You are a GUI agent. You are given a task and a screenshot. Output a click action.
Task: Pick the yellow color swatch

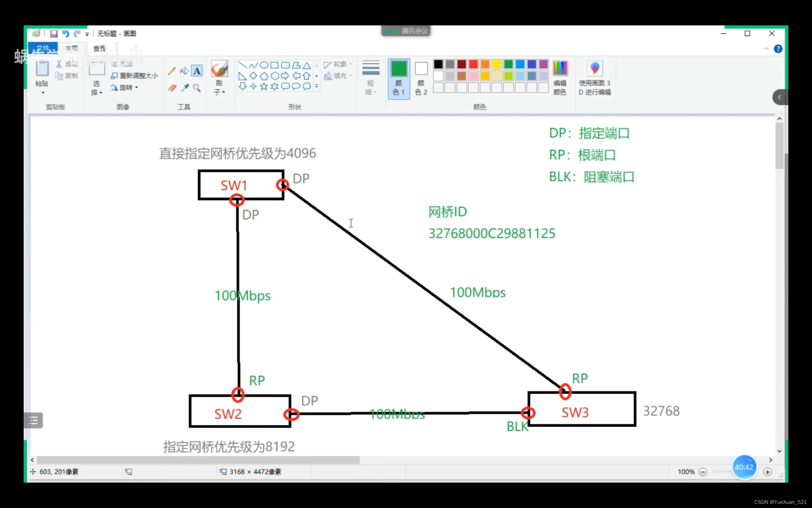click(497, 64)
